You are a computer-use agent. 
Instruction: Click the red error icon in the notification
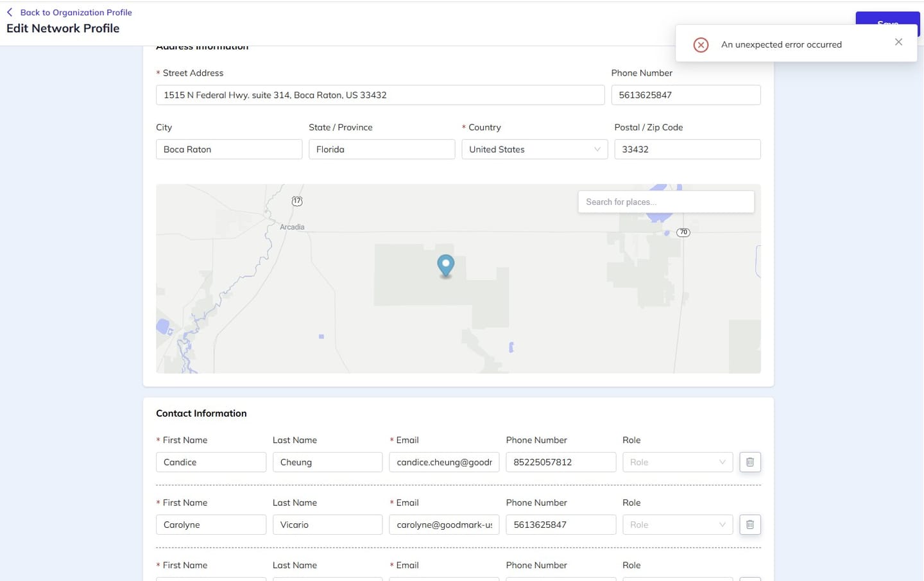[x=701, y=45]
